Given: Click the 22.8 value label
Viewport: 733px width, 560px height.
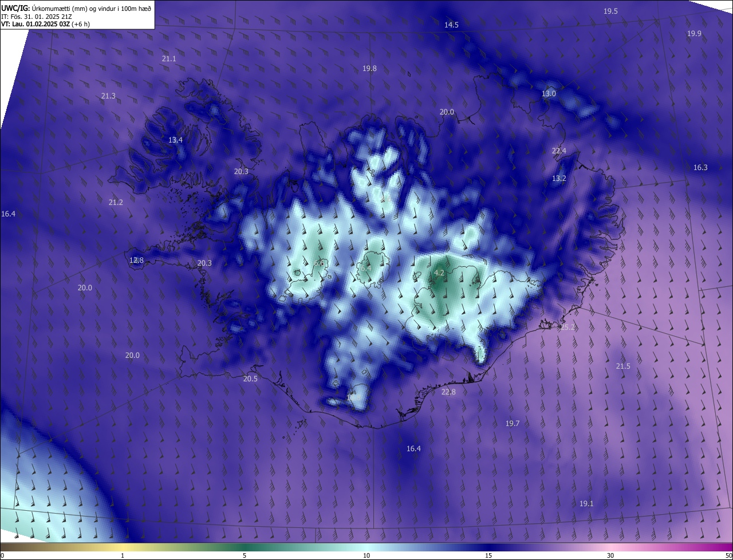Looking at the screenshot, I should 448,392.
